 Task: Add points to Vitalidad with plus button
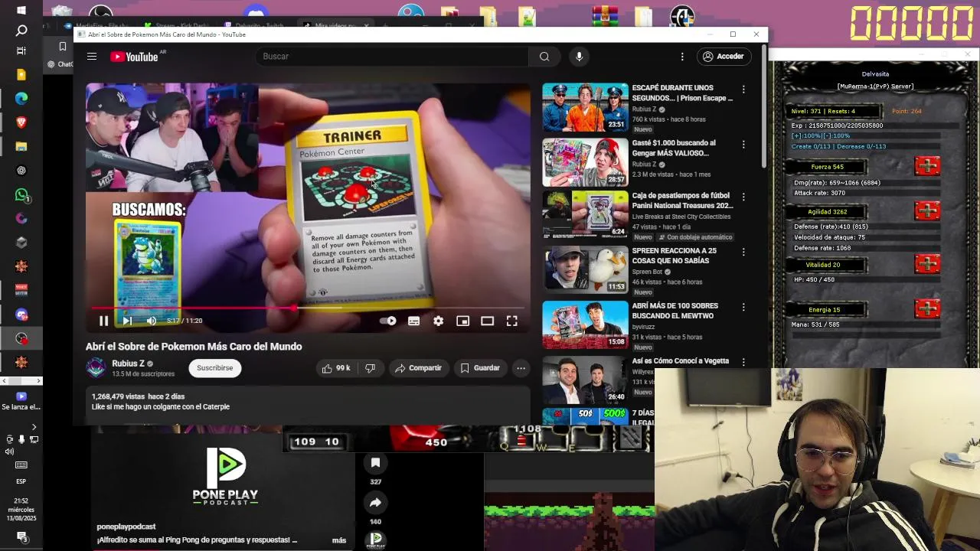tap(927, 264)
